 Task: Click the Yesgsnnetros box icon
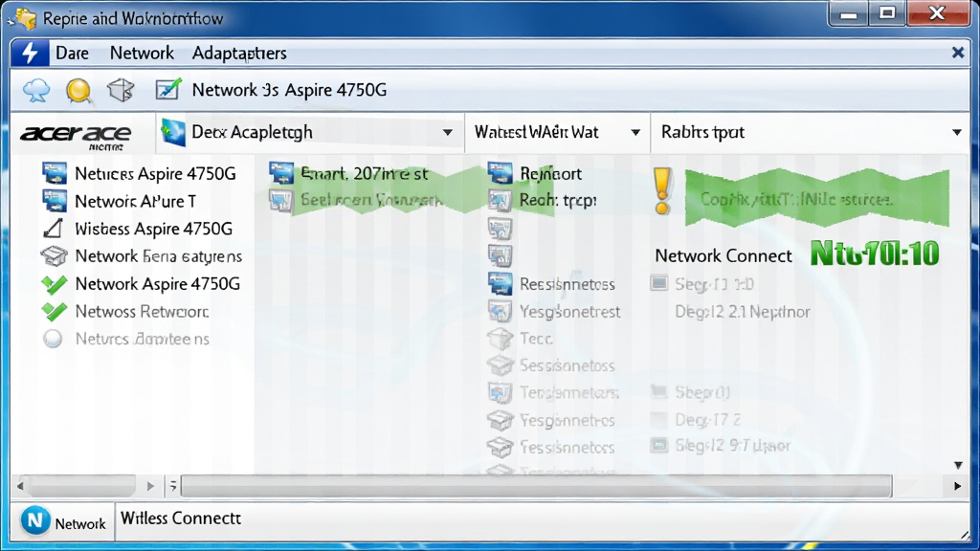500,420
